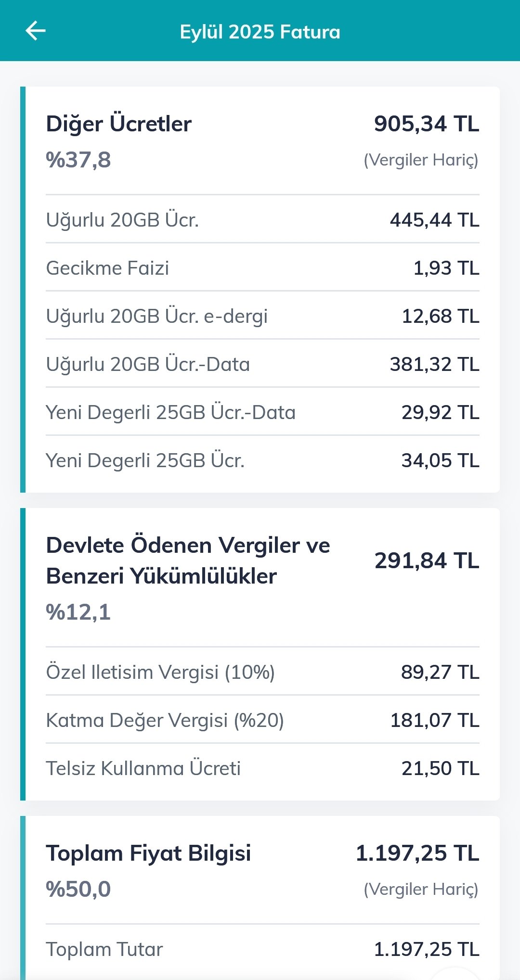Screen dimensions: 520x980
Task: Tap the Gecikme Faizi charge row
Action: (x=262, y=268)
